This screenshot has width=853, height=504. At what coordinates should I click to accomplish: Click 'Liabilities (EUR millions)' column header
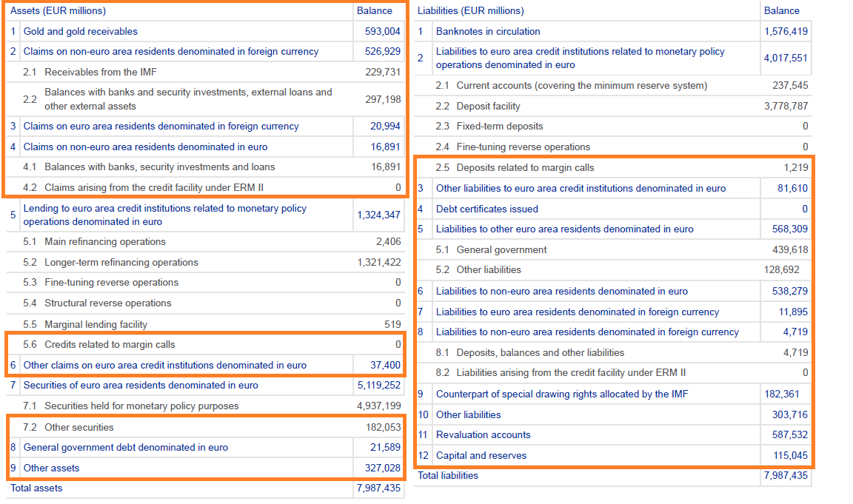[470, 10]
